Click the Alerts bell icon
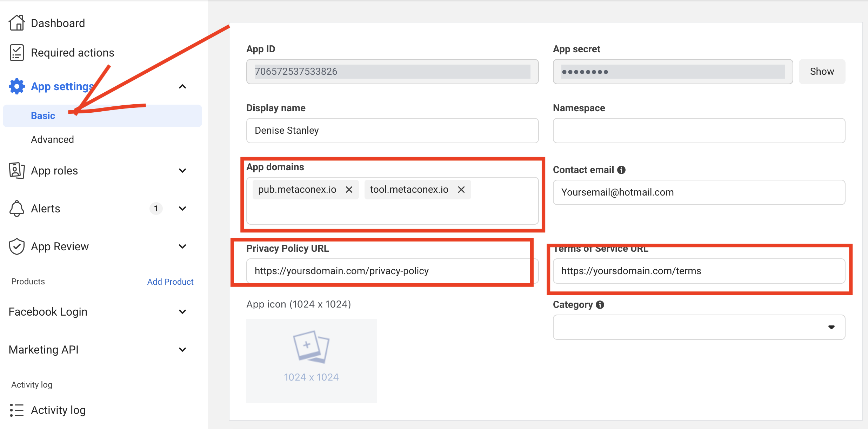 click(16, 209)
